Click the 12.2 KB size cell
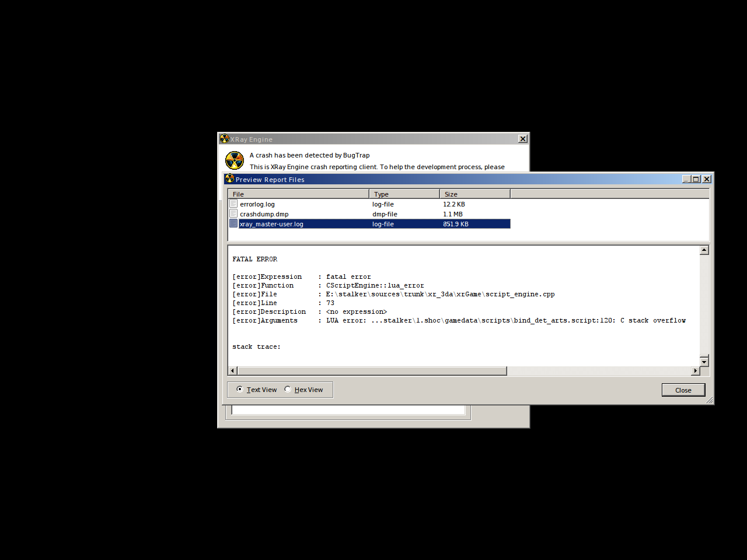This screenshot has height=560, width=747. point(454,204)
